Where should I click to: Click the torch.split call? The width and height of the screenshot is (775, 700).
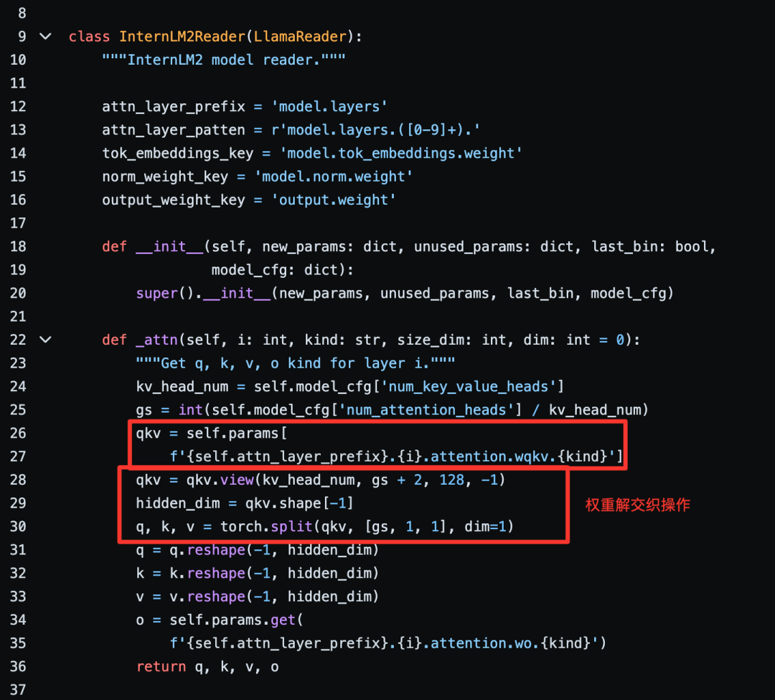[266, 526]
